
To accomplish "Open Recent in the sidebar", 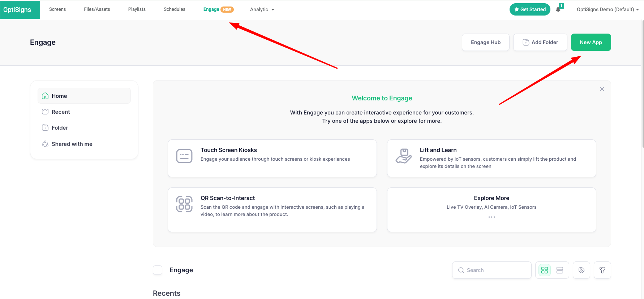I will [x=61, y=112].
